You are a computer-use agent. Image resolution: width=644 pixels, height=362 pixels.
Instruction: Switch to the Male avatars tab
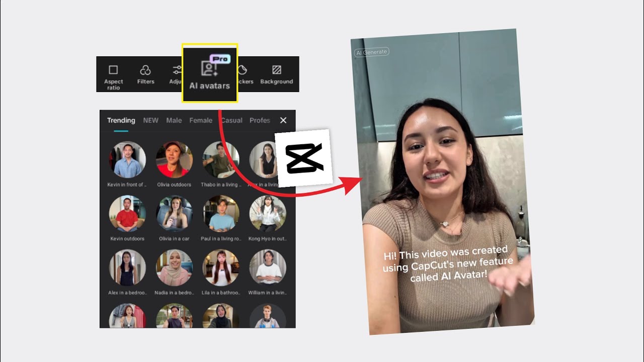tap(174, 120)
